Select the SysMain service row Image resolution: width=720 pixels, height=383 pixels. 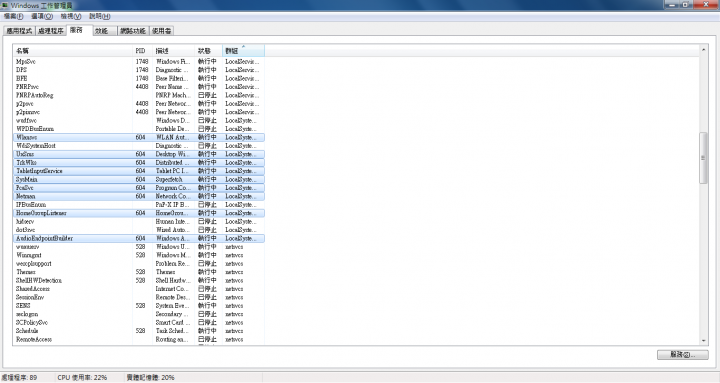[139, 180]
